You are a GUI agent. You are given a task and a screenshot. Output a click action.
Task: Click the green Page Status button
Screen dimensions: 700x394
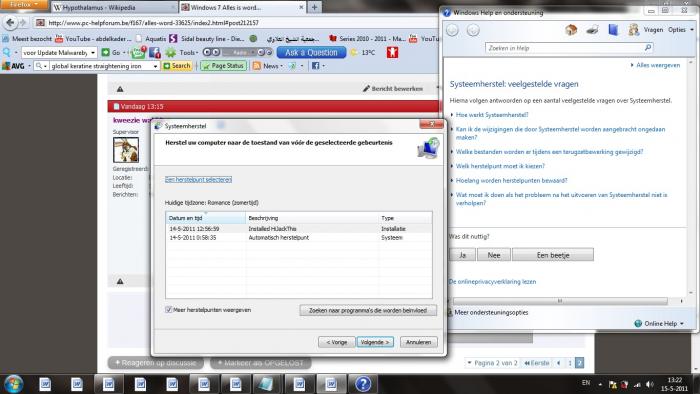(223, 66)
